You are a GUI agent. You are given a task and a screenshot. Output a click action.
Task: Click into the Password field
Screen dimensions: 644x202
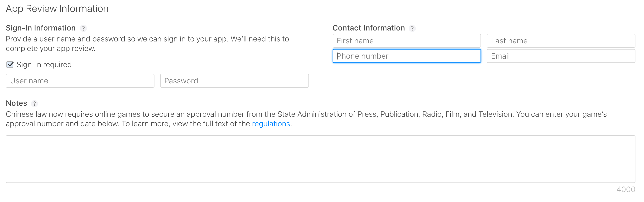(234, 81)
